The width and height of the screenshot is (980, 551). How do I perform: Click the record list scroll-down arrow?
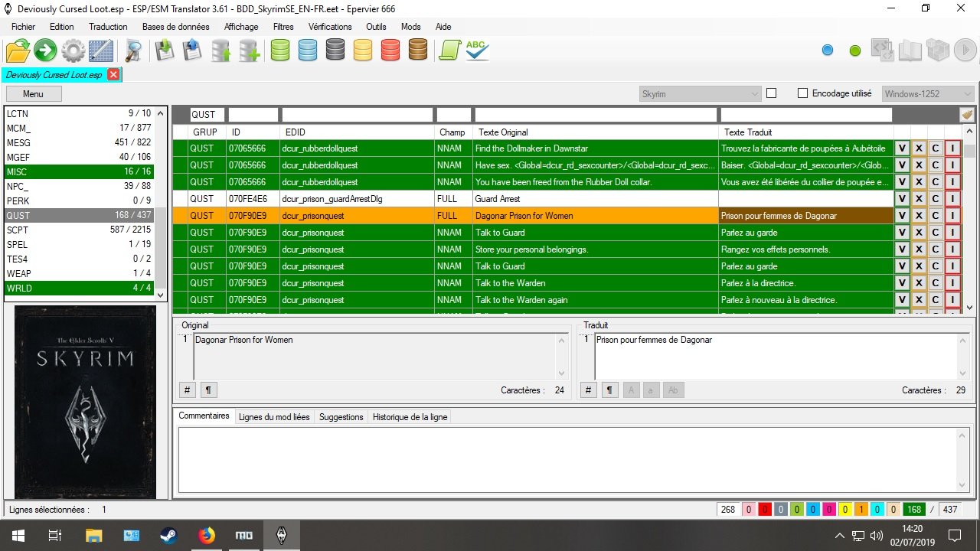coord(160,295)
